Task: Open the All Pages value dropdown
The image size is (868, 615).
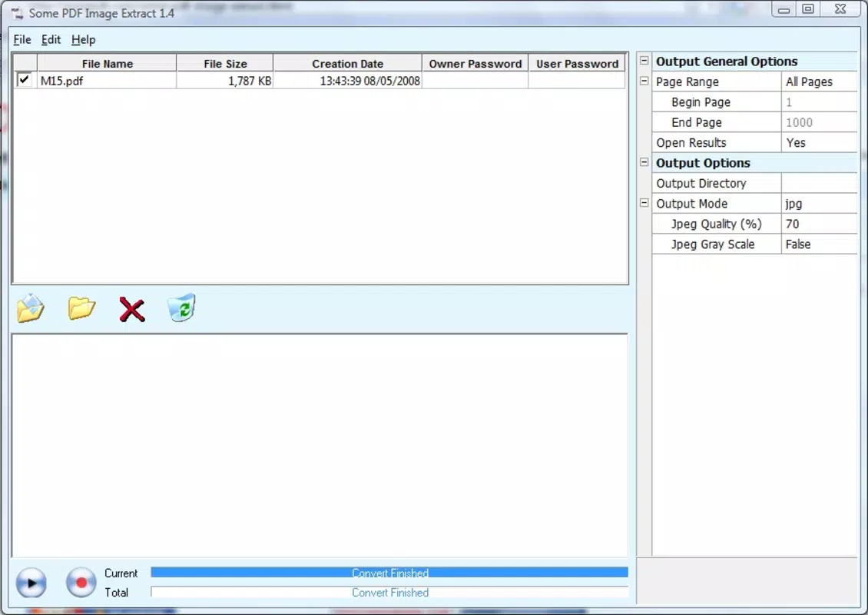Action: 820,81
